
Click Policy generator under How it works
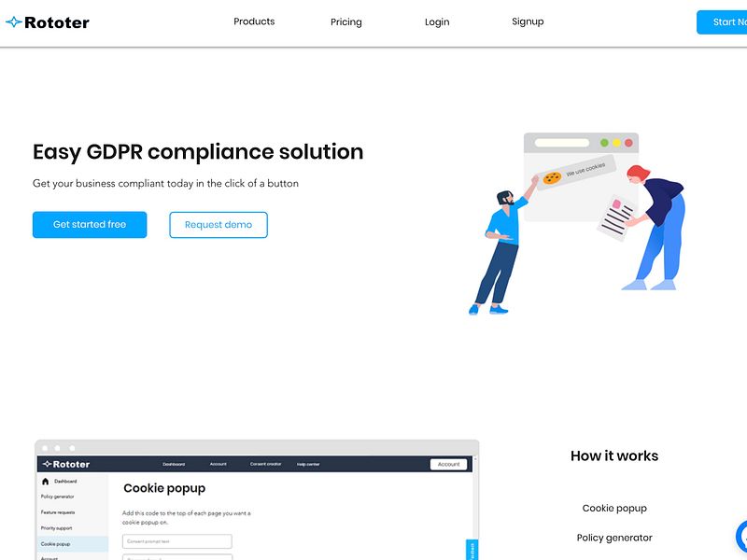614,538
